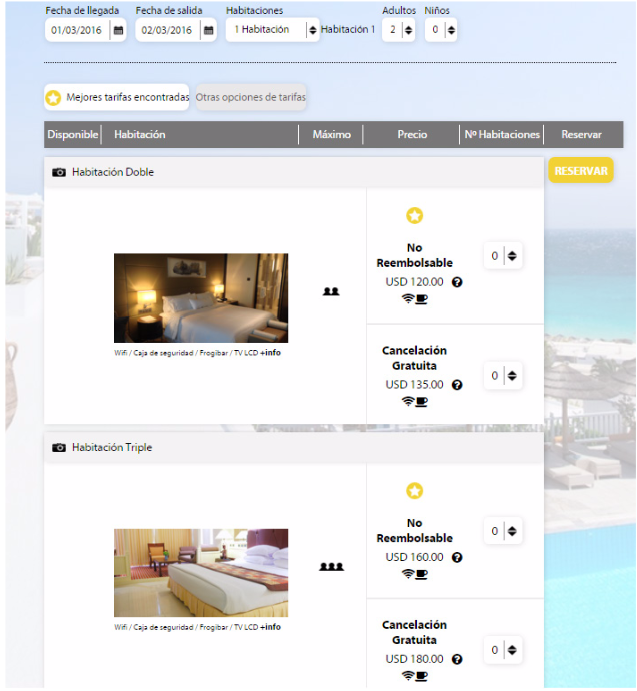Open the Habitaciones dropdown
This screenshot has width=637, height=691.
coord(272,30)
